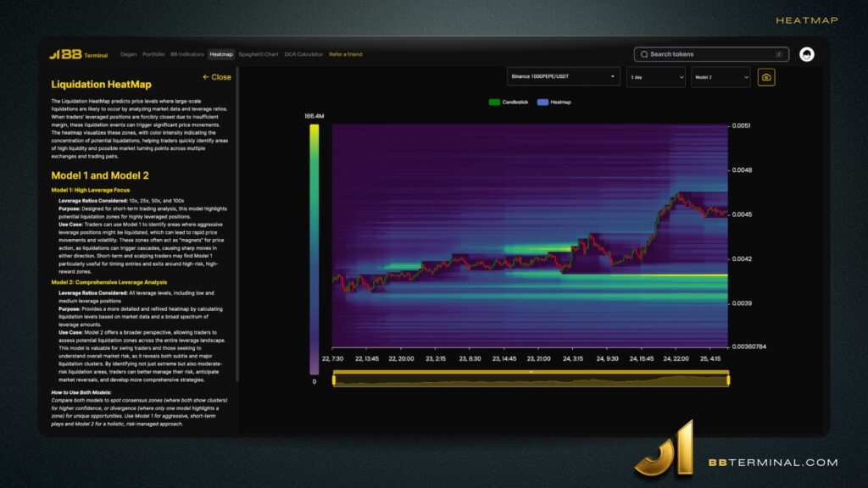Image resolution: width=868 pixels, height=488 pixels.
Task: Open the Model 2 selector dropdown
Action: pos(721,77)
